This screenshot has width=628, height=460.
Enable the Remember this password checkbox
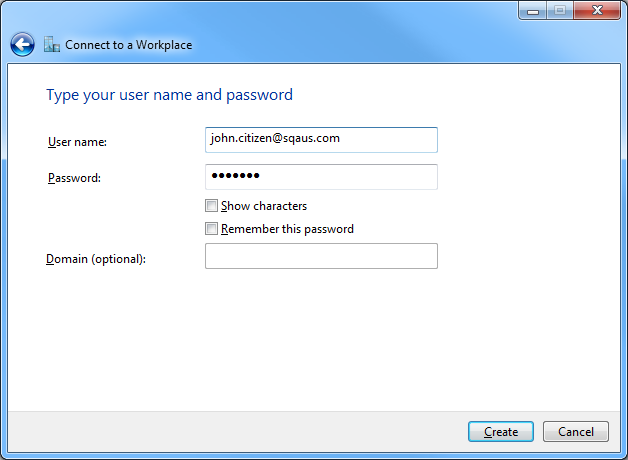pos(211,229)
